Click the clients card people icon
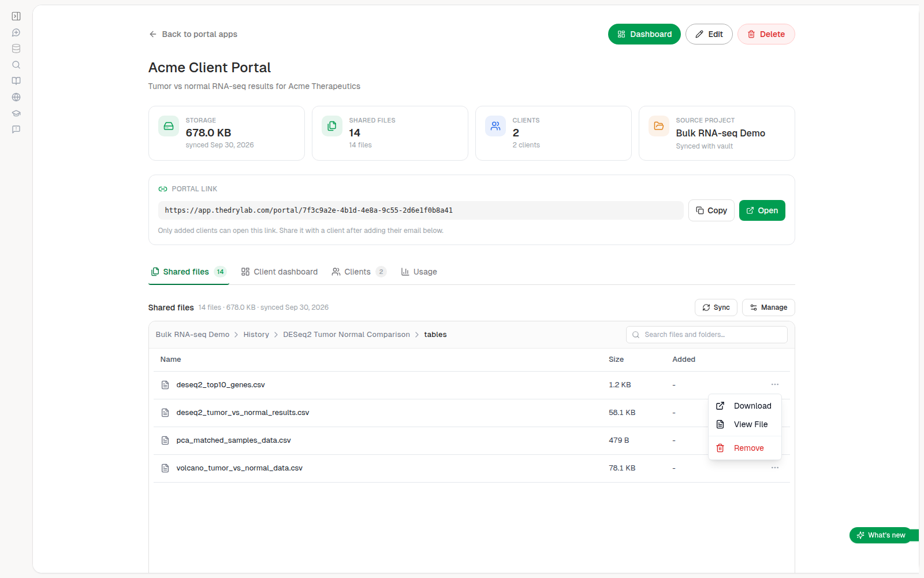This screenshot has width=924, height=578. point(495,126)
